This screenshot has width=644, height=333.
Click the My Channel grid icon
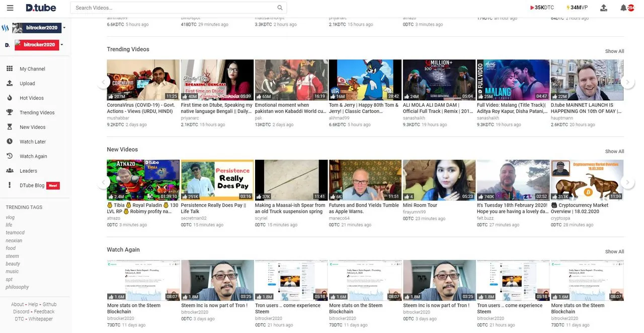click(10, 69)
